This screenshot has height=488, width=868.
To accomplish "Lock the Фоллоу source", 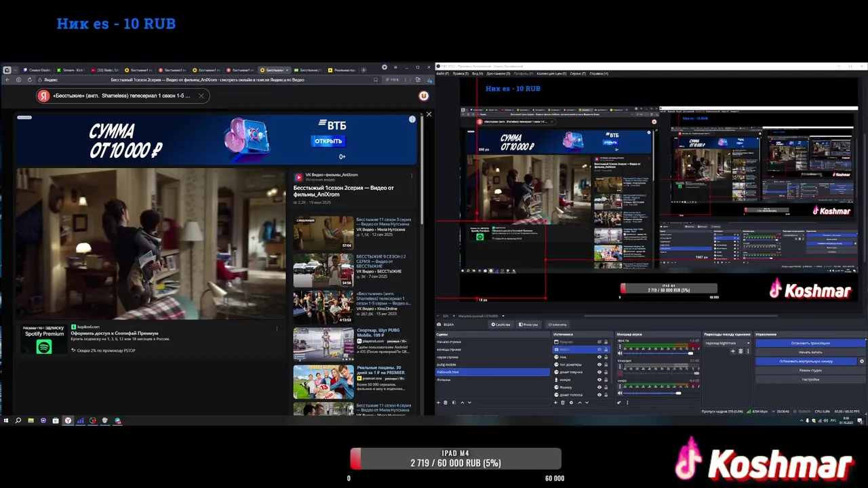I will point(606,387).
